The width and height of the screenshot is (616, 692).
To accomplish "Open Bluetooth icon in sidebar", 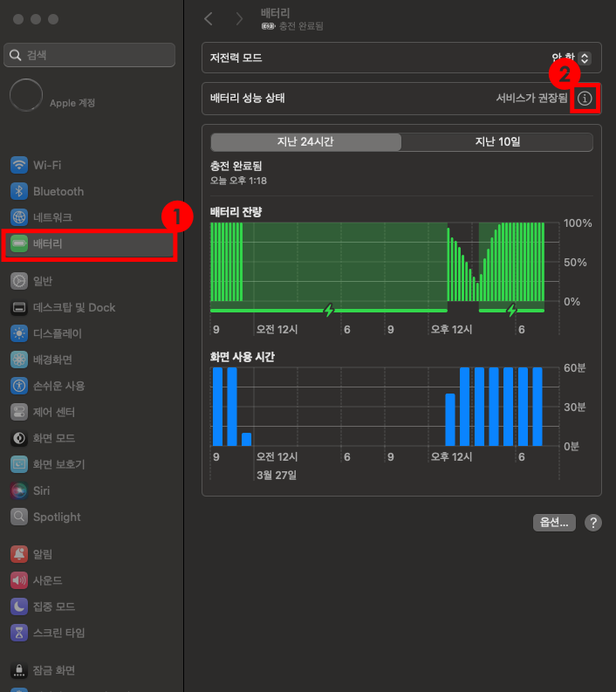I will 19,191.
